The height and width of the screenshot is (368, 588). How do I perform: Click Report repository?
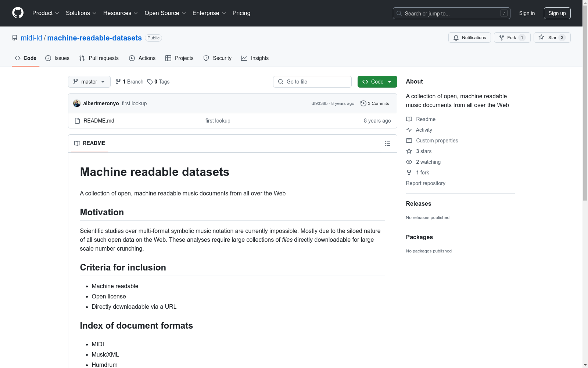(426, 183)
